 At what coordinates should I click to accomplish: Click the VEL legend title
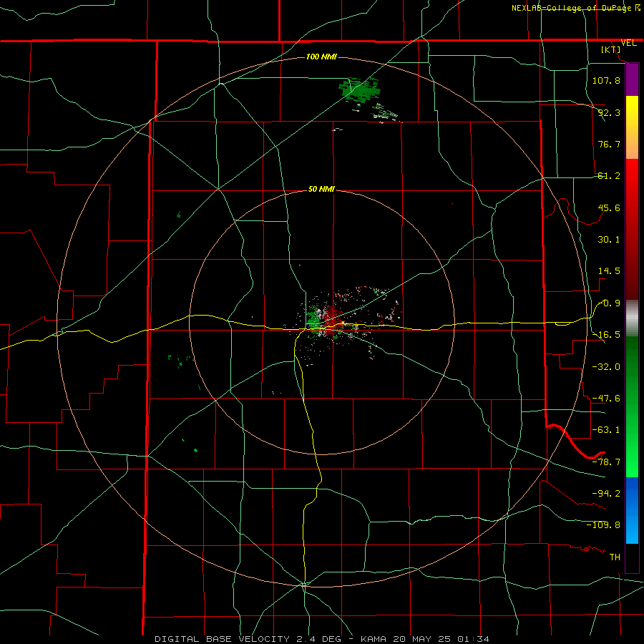pos(629,43)
